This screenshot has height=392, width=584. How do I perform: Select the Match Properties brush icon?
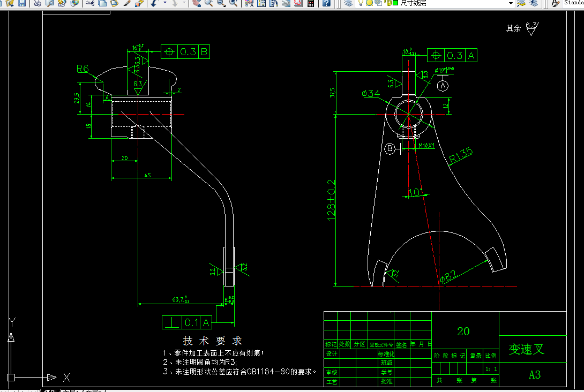[128, 4]
